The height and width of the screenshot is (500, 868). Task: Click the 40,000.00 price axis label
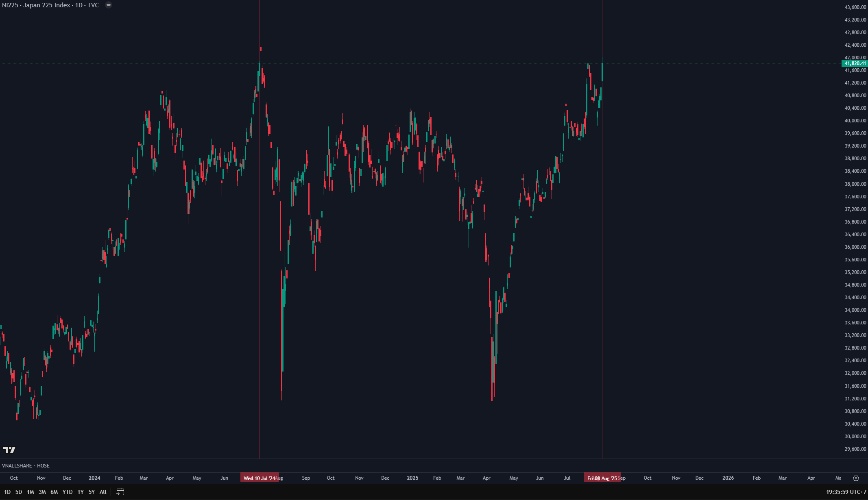click(x=855, y=120)
